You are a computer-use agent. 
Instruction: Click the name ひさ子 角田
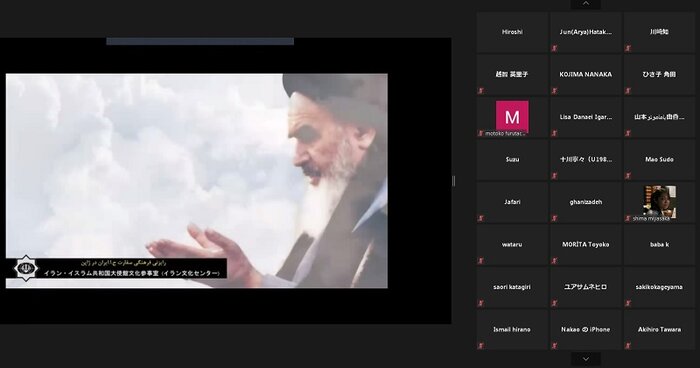[659, 75]
